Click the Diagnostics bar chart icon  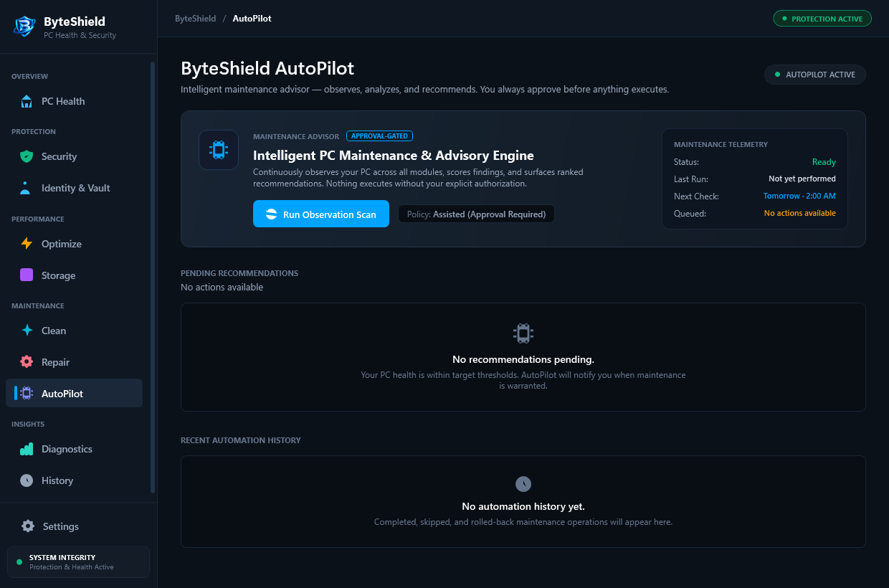[27, 449]
